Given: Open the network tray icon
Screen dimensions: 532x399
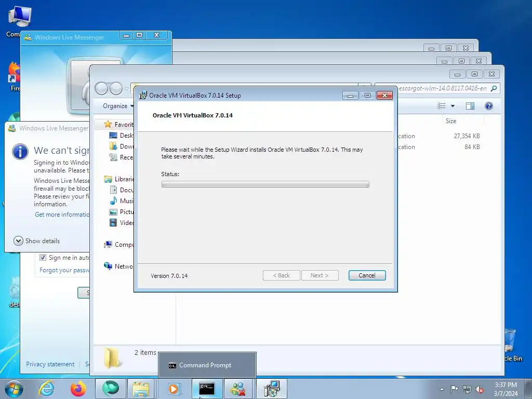Looking at the screenshot, I should click(467, 389).
